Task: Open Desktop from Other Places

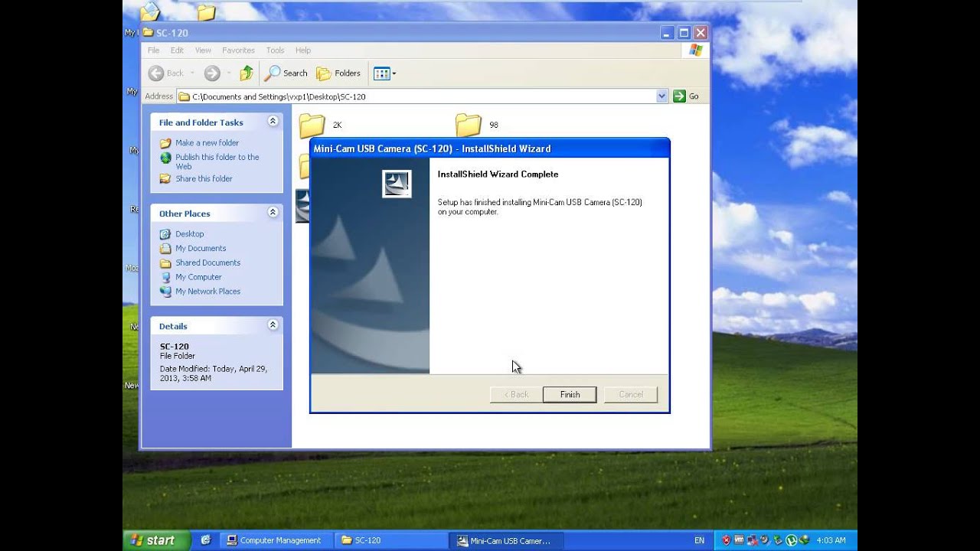Action: [x=189, y=233]
